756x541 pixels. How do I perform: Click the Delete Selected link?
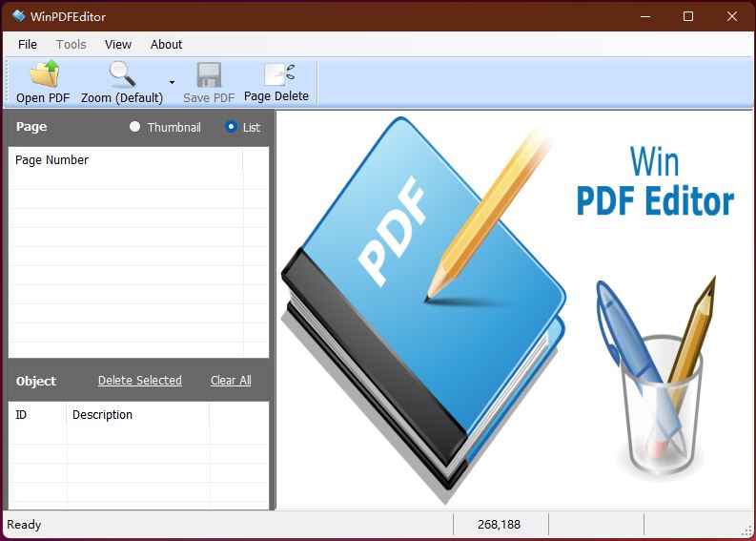(x=139, y=381)
